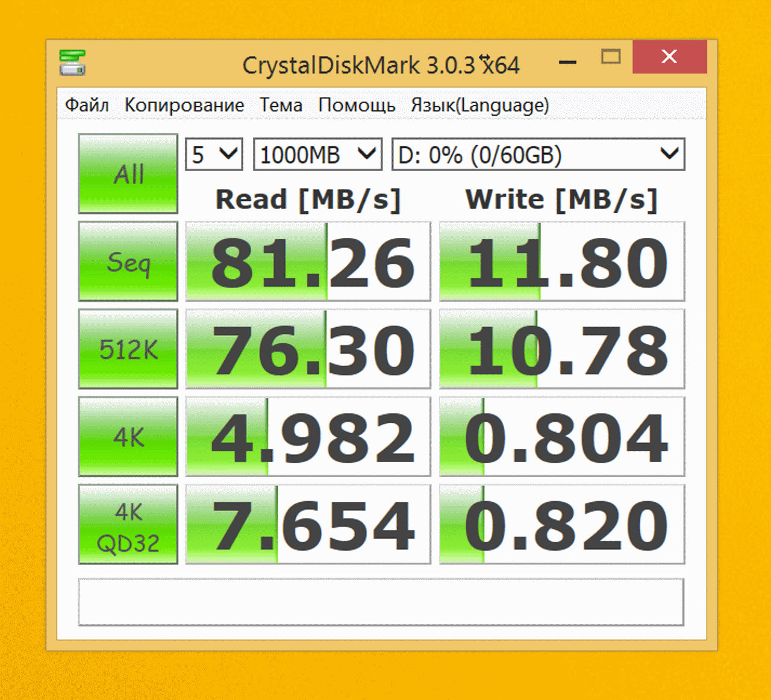
Task: Click the 512K write result 10.78
Action: [562, 349]
